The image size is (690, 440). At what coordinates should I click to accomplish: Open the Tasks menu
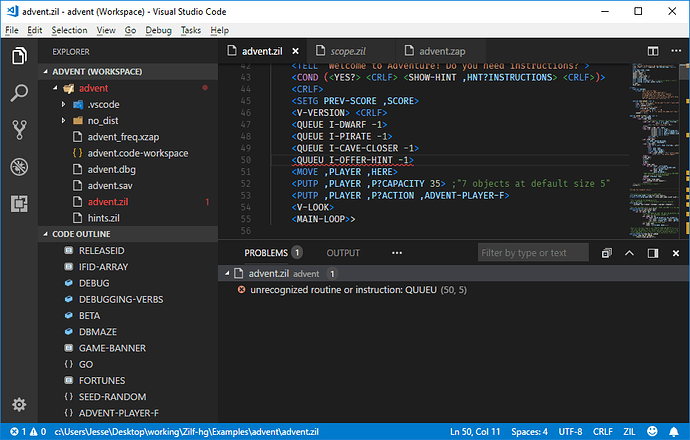click(x=191, y=30)
